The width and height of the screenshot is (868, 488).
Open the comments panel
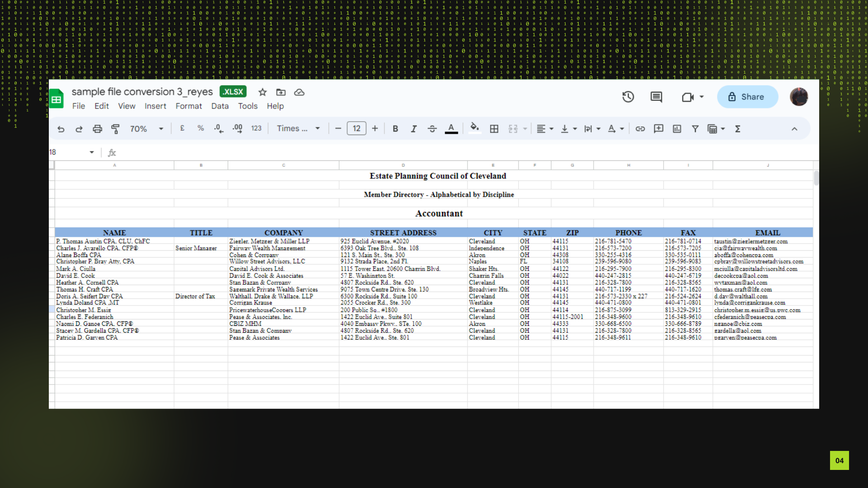(x=656, y=97)
